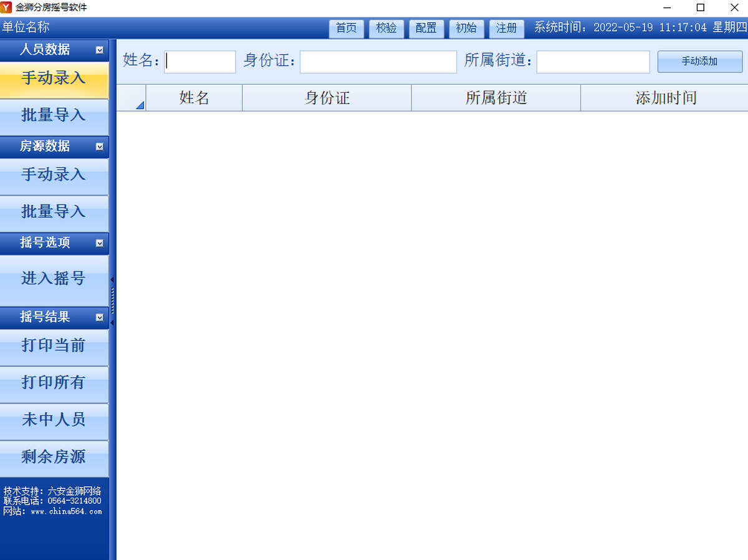Click the 摇号结果 section header

(x=54, y=317)
